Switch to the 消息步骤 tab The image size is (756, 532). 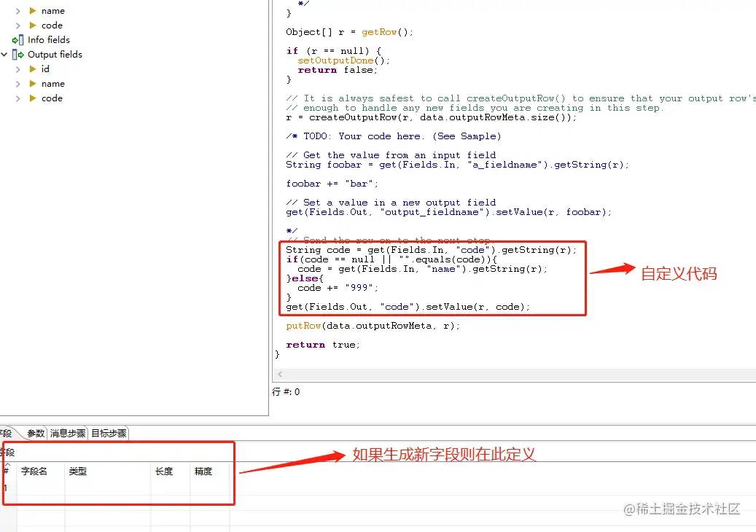68,433
